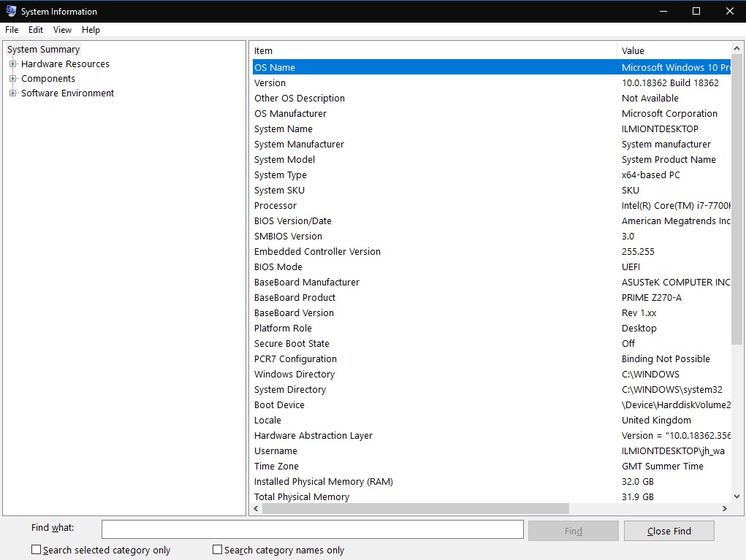Image resolution: width=746 pixels, height=560 pixels.
Task: Select Software Environment tree item
Action: tap(67, 93)
